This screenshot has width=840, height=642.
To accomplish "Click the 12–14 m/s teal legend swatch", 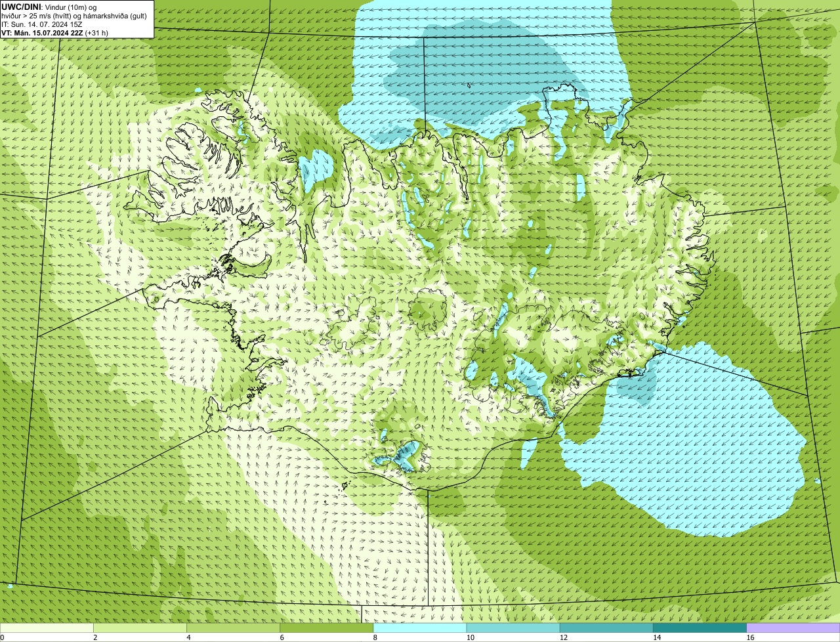I will click(x=606, y=628).
